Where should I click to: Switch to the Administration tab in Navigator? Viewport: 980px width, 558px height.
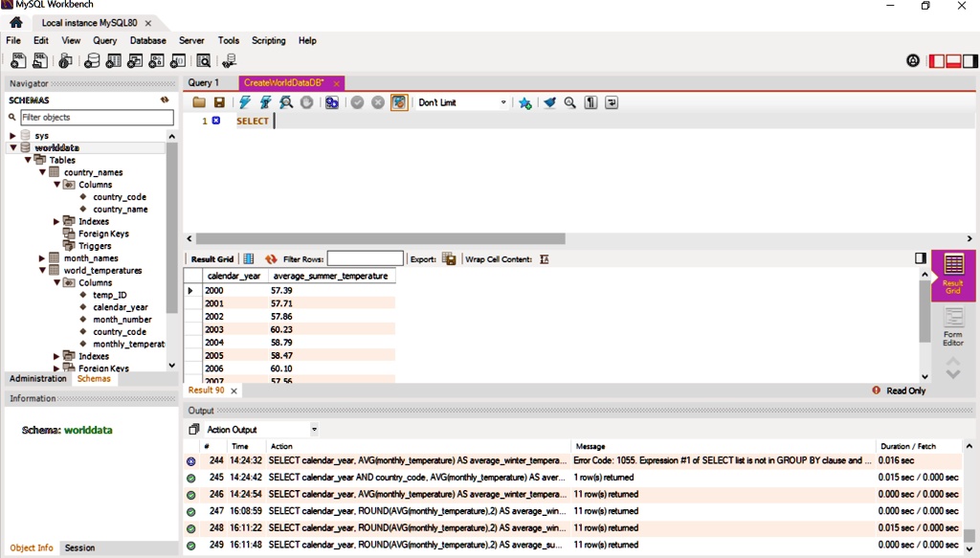point(37,379)
